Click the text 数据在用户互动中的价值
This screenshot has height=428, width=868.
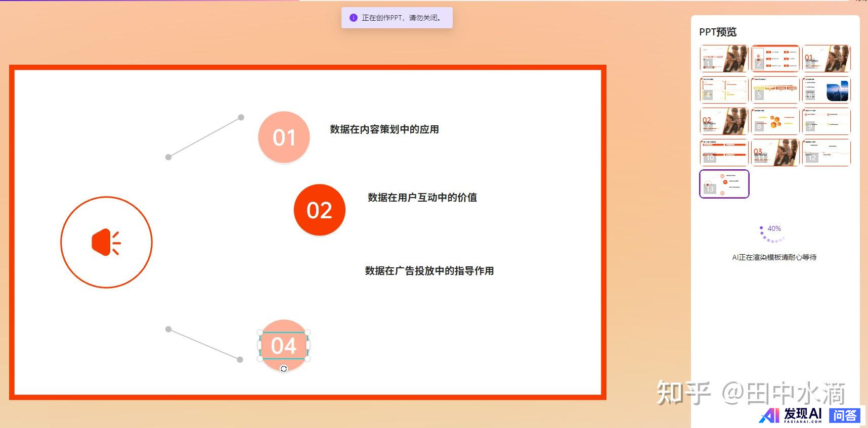point(422,198)
